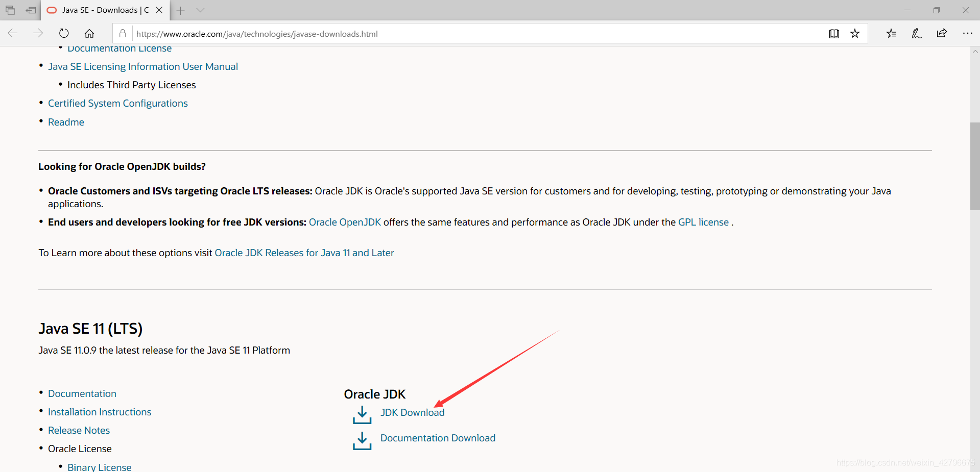The image size is (980, 472).
Task: Click the Oracle JDK heading
Action: click(374, 394)
